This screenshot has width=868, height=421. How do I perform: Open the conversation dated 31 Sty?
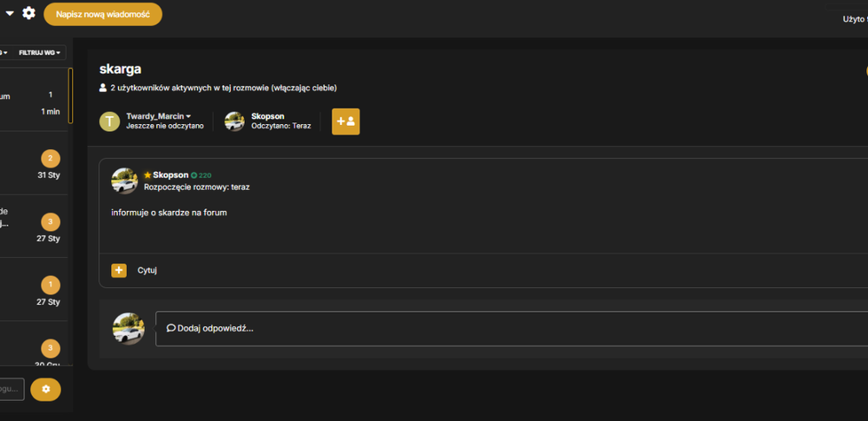point(33,163)
